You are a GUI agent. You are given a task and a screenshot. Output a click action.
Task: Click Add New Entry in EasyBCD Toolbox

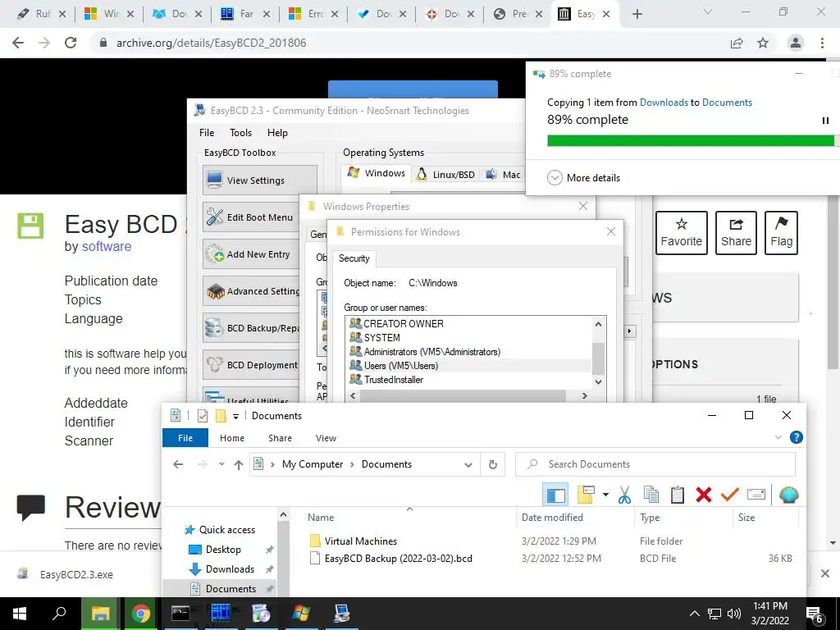(x=252, y=254)
